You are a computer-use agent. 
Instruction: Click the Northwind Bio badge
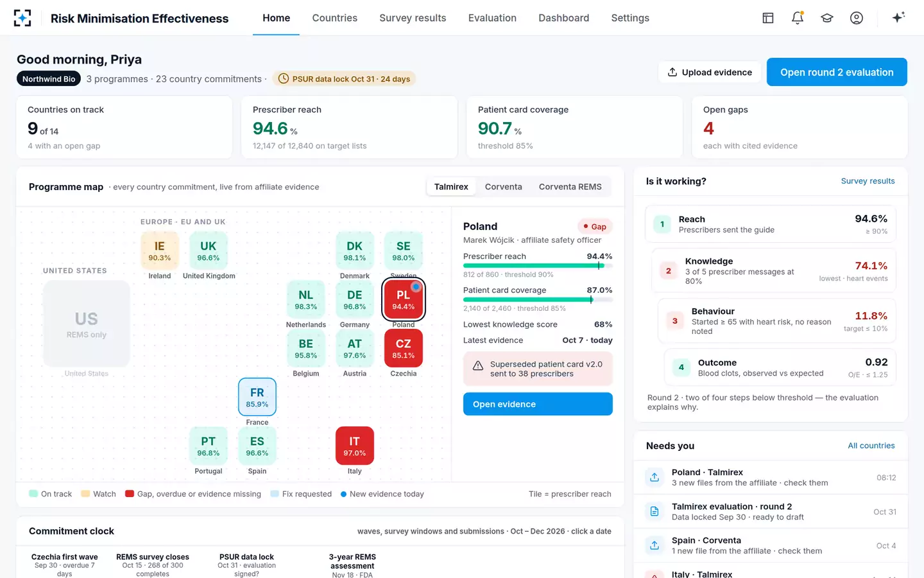pos(49,79)
